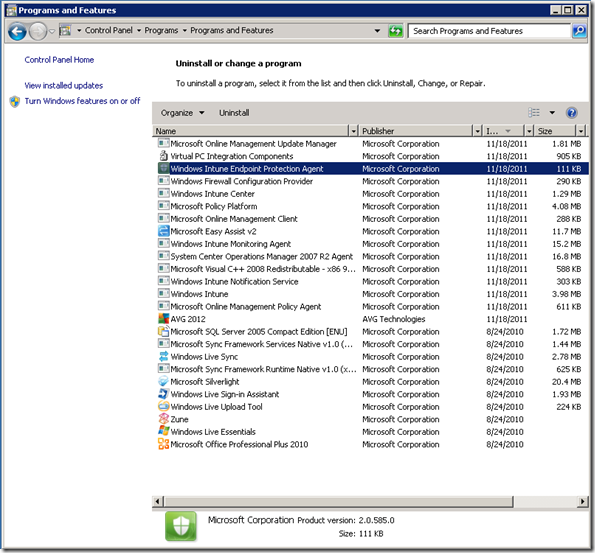
Task: Open Turn Windows features on or off
Action: [82, 101]
